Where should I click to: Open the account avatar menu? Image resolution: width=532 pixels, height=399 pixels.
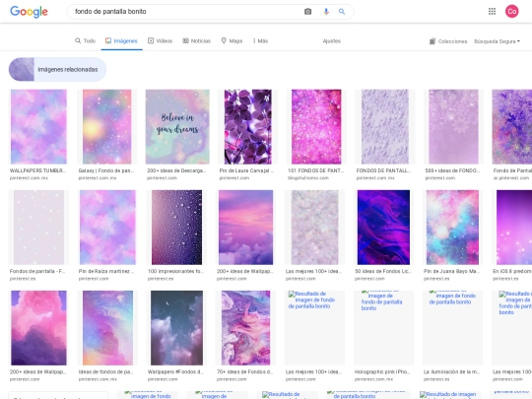[x=511, y=11]
